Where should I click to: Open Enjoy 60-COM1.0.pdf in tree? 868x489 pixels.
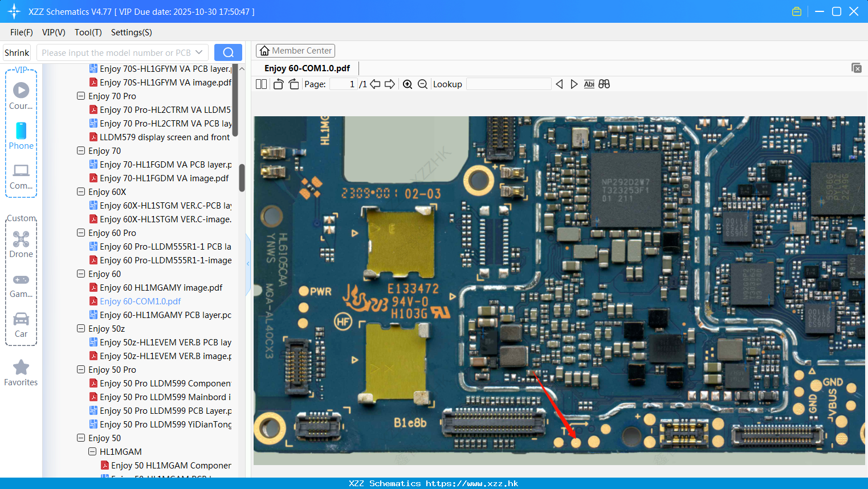[135, 301]
